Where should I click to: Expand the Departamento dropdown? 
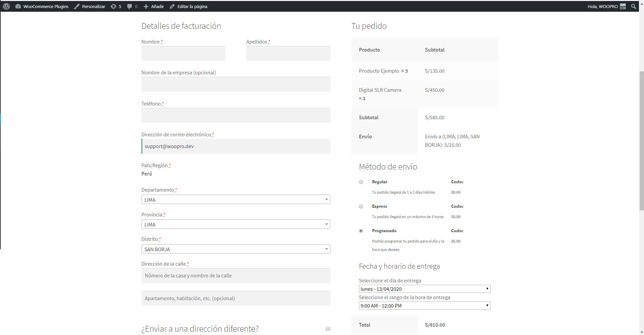pos(235,200)
